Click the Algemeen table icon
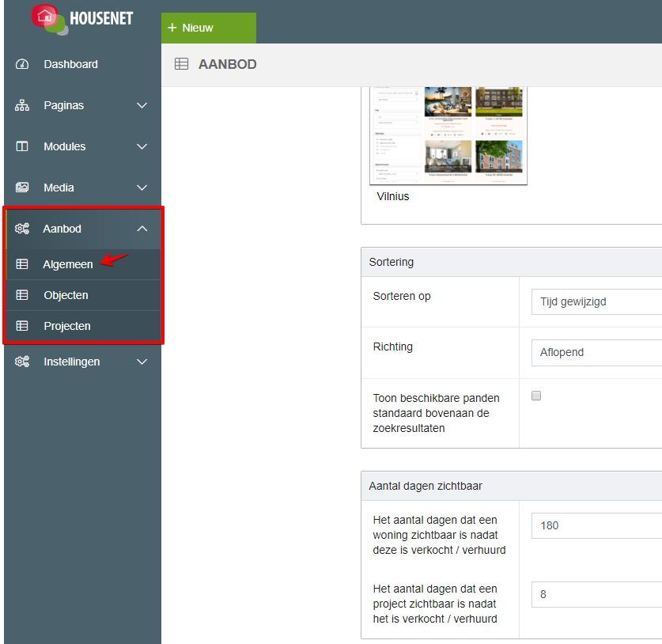Image resolution: width=662 pixels, height=644 pixels. coord(22,264)
